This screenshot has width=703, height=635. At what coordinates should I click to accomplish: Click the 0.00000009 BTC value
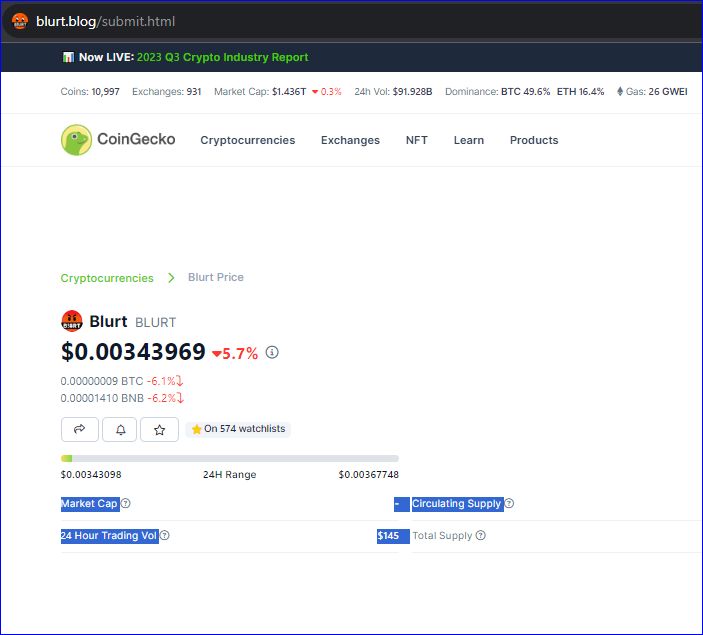coord(102,381)
